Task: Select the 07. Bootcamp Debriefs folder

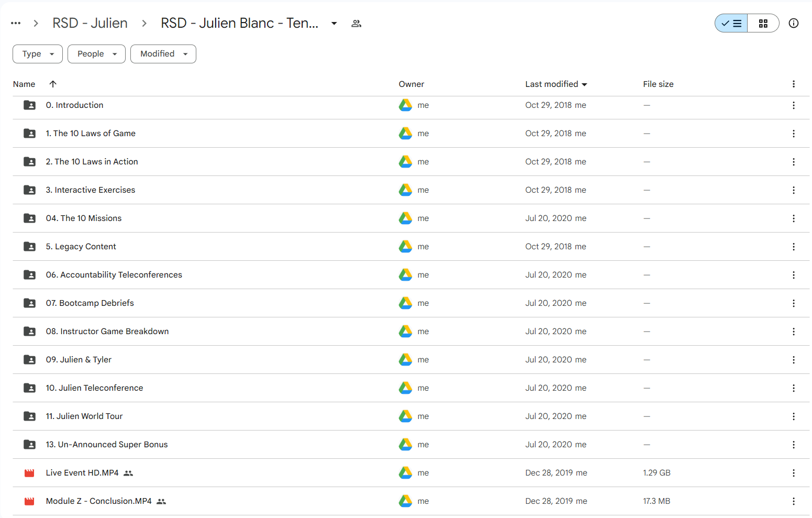Action: 90,303
